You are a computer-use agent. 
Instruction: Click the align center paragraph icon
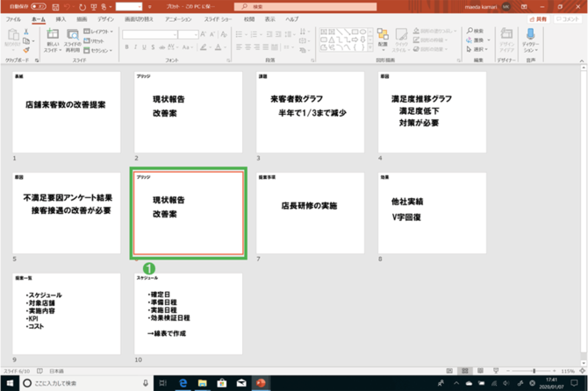247,47
